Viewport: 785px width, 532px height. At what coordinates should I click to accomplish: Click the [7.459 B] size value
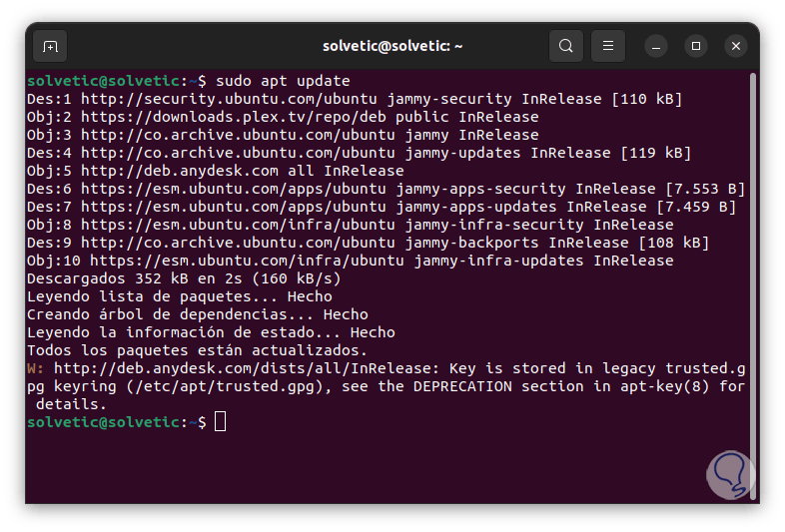pyautogui.click(x=696, y=208)
